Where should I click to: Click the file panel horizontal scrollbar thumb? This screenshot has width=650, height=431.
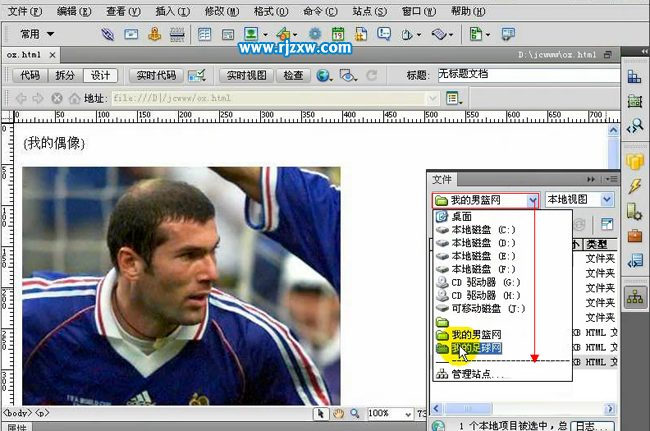pyautogui.click(x=468, y=409)
